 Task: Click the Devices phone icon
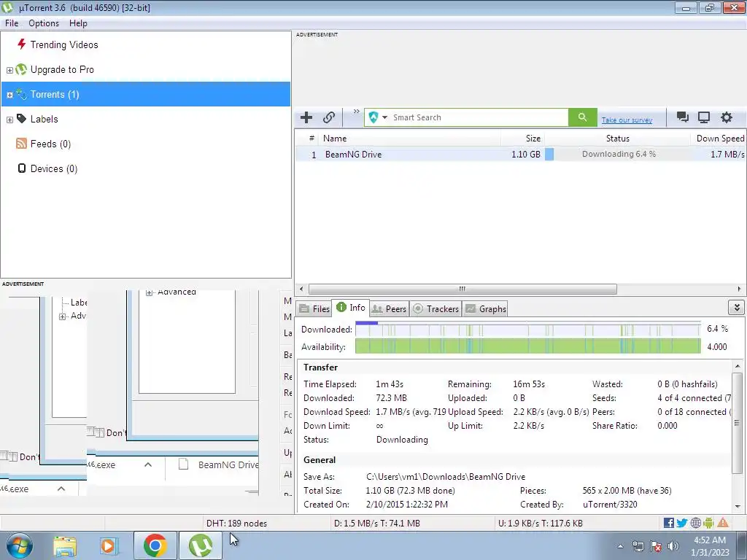21,168
